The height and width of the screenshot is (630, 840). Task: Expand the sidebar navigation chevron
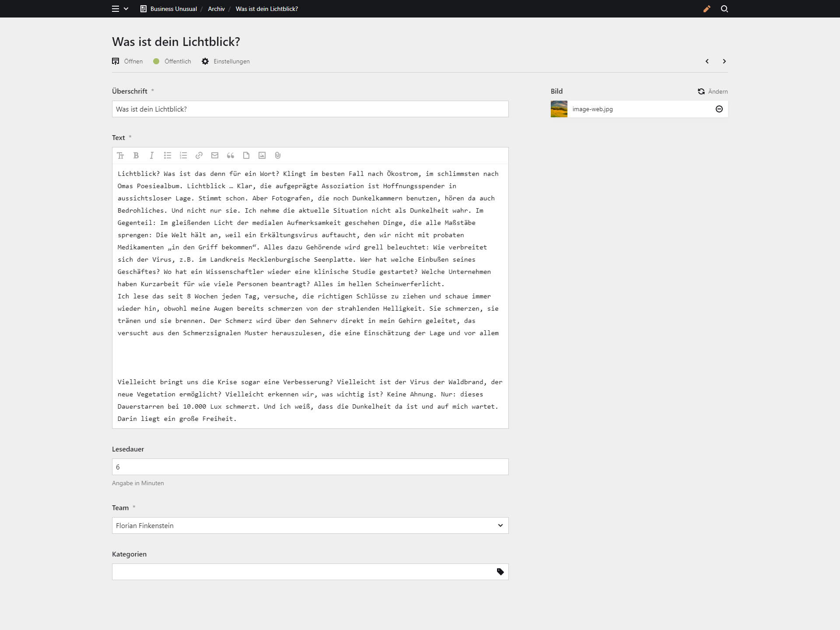pos(126,9)
